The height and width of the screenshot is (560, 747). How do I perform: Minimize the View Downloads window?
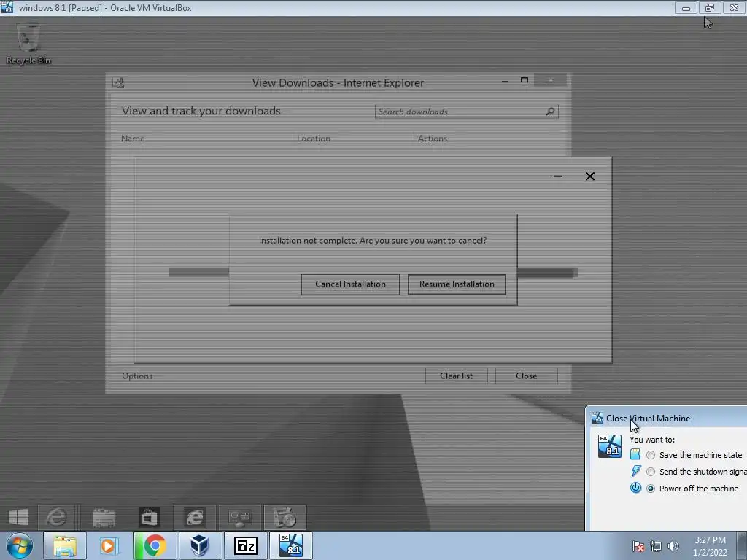coord(505,82)
